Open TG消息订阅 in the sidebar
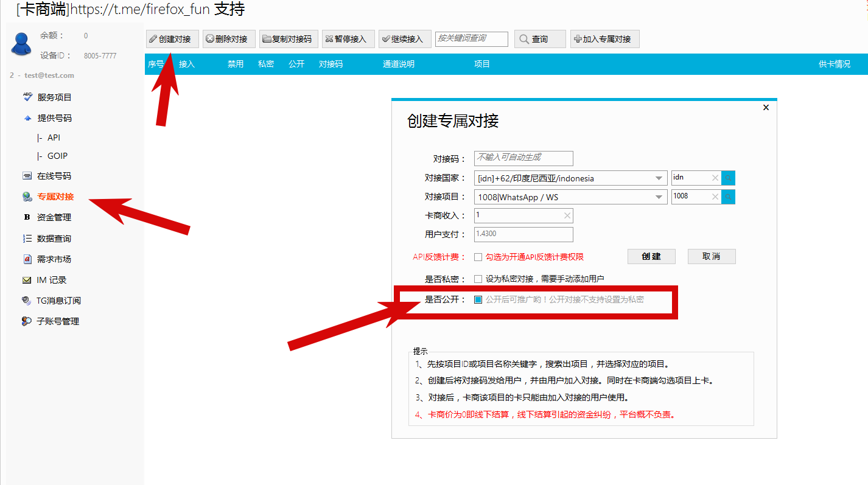This screenshot has width=868, height=485. [x=58, y=301]
